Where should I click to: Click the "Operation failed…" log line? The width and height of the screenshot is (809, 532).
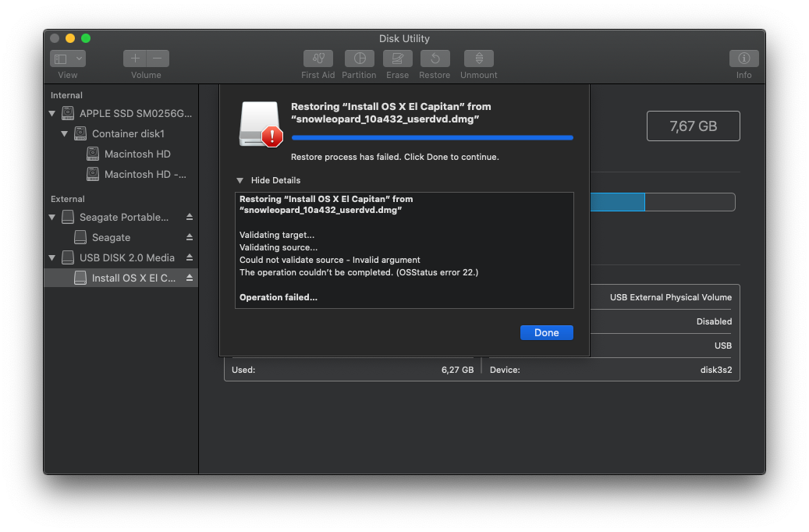[x=278, y=297]
